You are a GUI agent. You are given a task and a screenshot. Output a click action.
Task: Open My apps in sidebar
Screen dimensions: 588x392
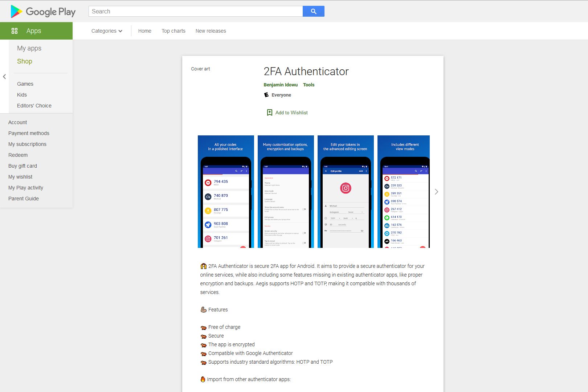29,48
